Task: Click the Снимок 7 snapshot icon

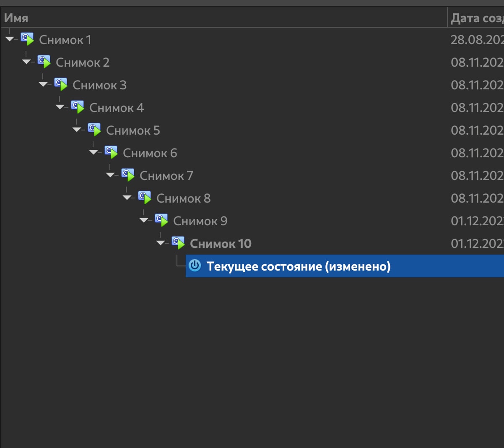Action: 128,175
